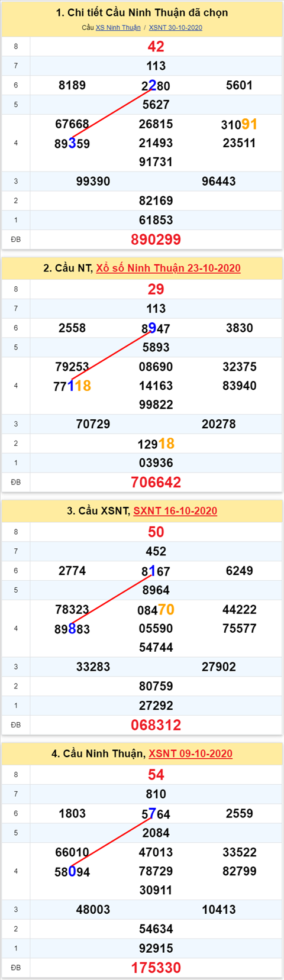Open Xổ số Ninh Thuận 23-10-2020 link
284x980 pixels.
click(169, 268)
